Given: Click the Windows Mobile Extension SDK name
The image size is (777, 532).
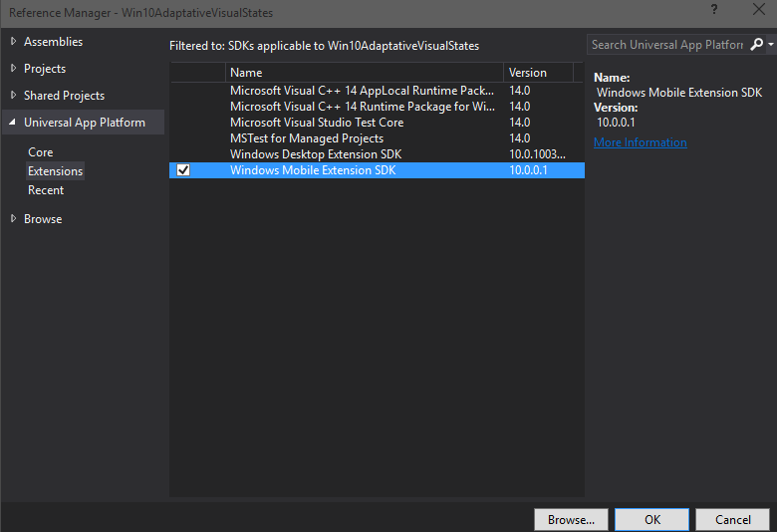Looking at the screenshot, I should (313, 170).
